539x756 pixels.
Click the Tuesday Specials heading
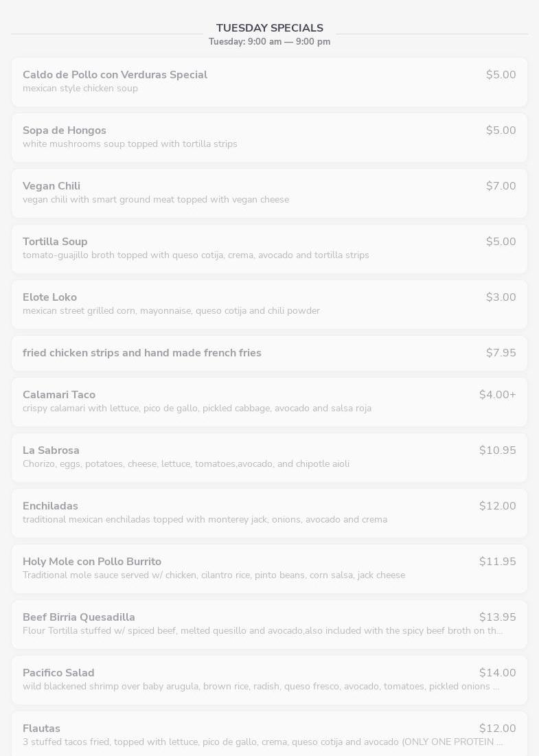[x=269, y=28]
